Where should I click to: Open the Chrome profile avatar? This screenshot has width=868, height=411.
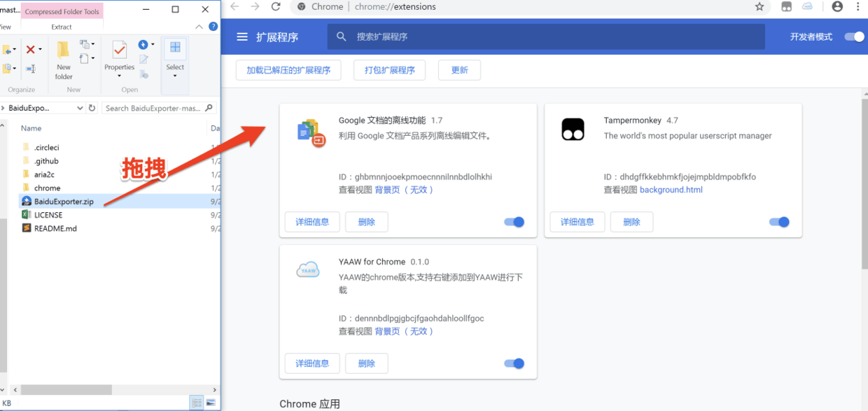(x=837, y=6)
